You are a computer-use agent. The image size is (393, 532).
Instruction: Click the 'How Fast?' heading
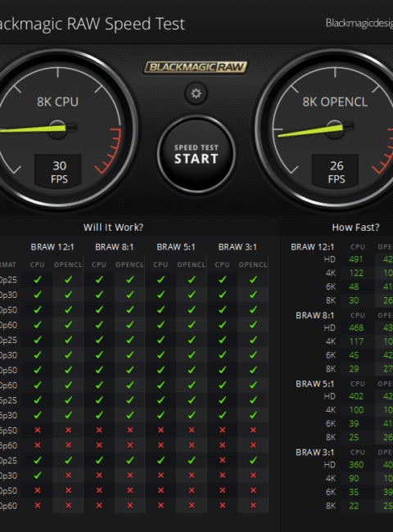click(x=355, y=227)
